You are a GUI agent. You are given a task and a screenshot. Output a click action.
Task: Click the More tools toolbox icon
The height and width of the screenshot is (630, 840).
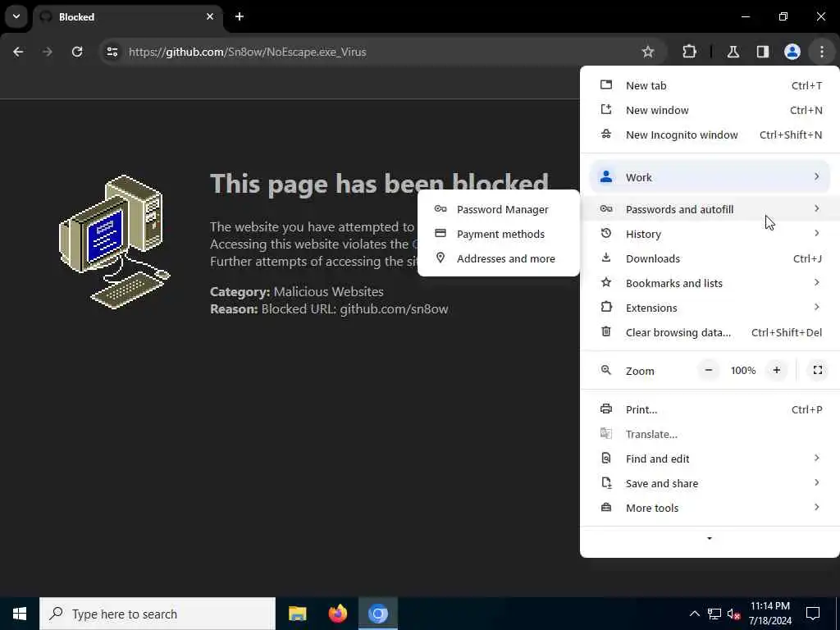click(x=606, y=507)
